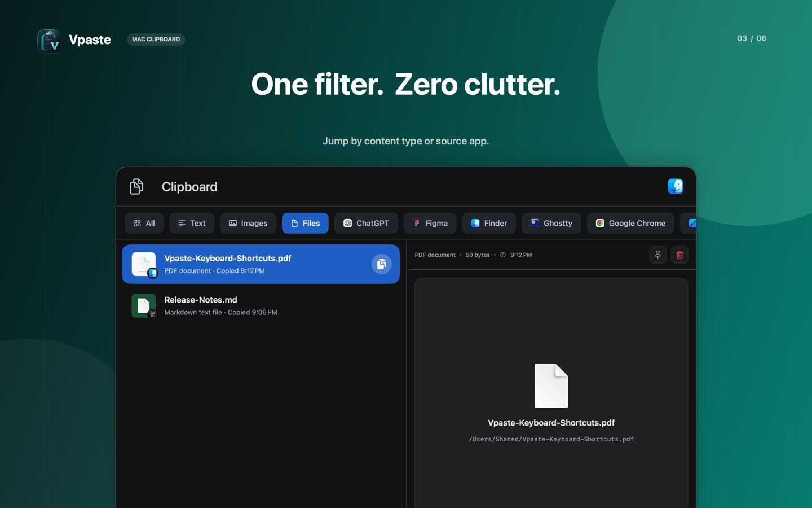812x508 pixels.
Task: Click the PDF document type label in the preview header
Action: tap(435, 255)
